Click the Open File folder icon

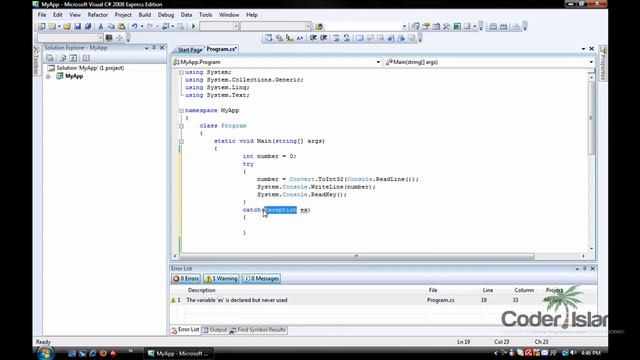point(67,27)
